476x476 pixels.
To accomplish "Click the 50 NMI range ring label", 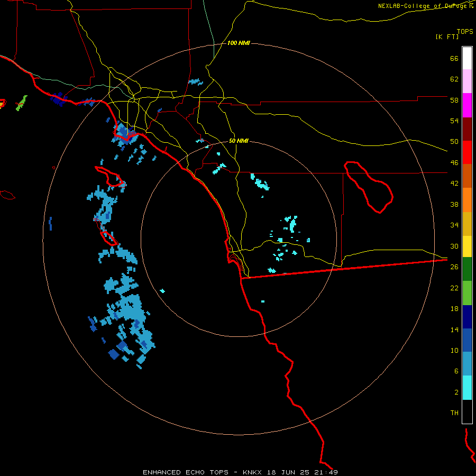I will tap(239, 141).
